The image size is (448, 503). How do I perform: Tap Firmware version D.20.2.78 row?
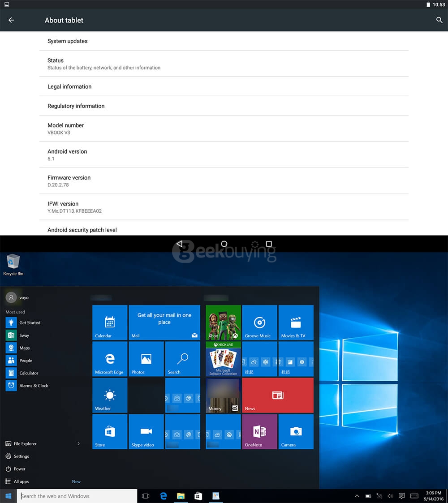pos(224,181)
